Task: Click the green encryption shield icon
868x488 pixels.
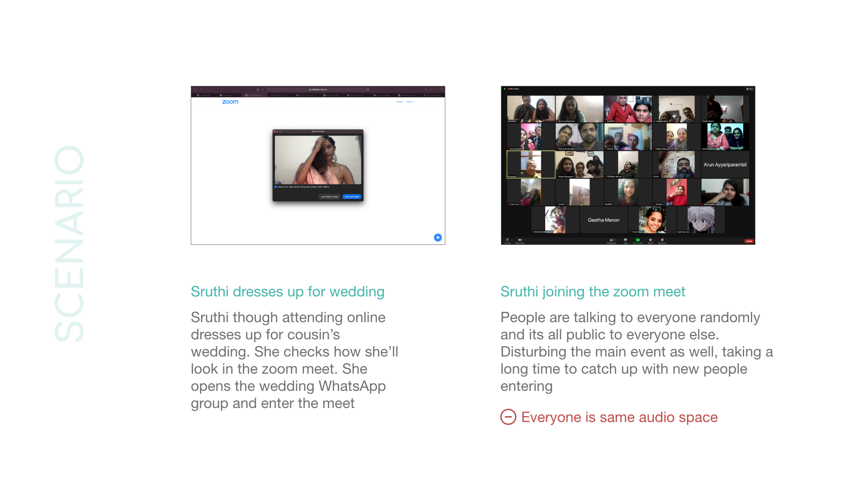Action: pos(505,89)
